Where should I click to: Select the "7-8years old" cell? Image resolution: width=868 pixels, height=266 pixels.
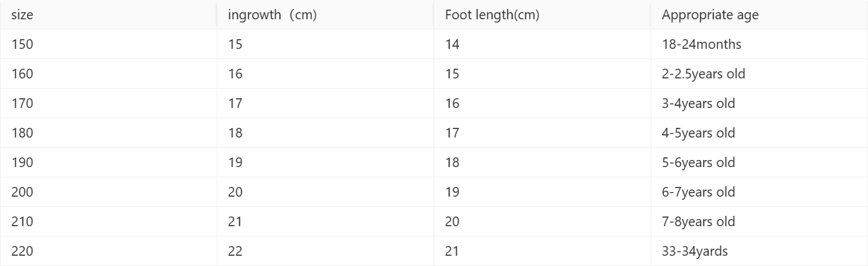(698, 222)
